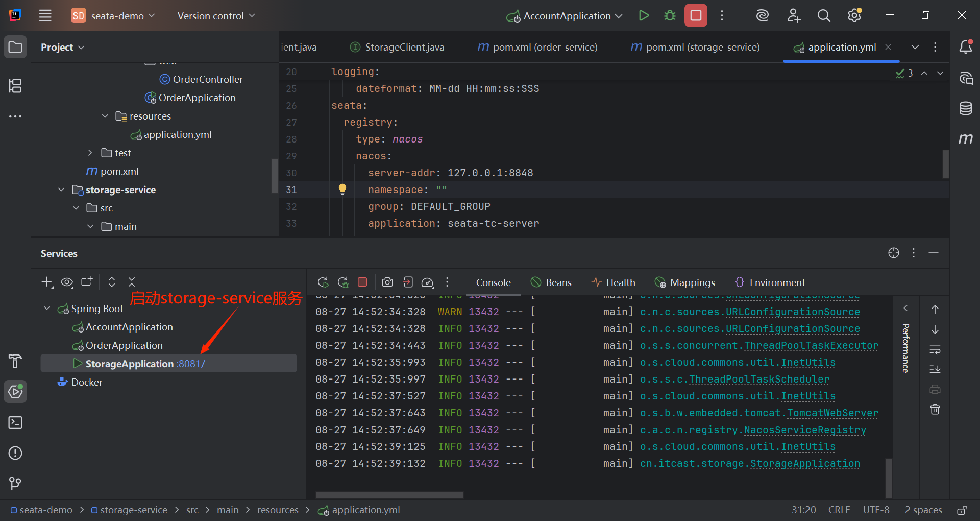Open the :8081/ link of StorageApplication
This screenshot has height=521, width=980.
tap(191, 364)
